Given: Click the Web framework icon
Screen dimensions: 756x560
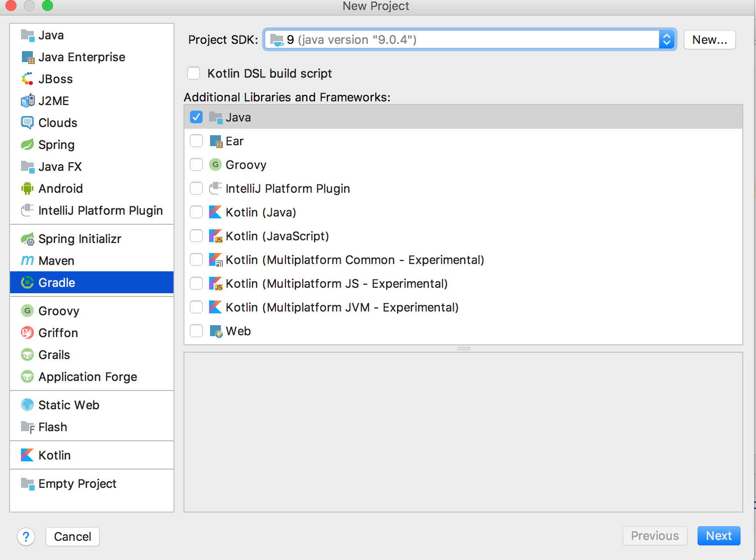Looking at the screenshot, I should click(215, 331).
